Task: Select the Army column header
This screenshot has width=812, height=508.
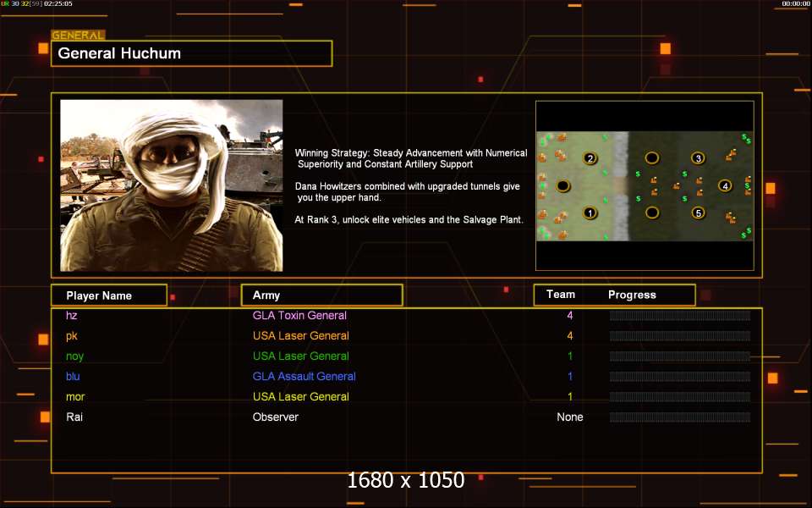Action: pos(321,295)
